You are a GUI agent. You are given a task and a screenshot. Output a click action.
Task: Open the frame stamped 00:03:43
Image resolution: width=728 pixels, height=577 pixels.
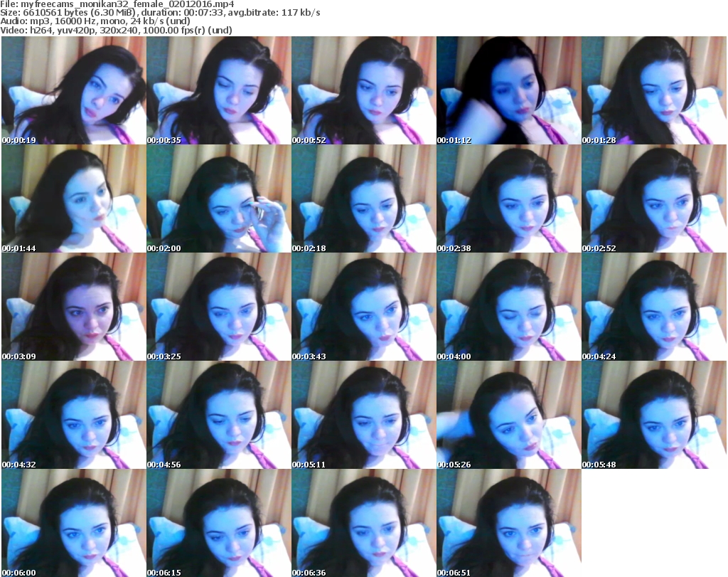363,307
